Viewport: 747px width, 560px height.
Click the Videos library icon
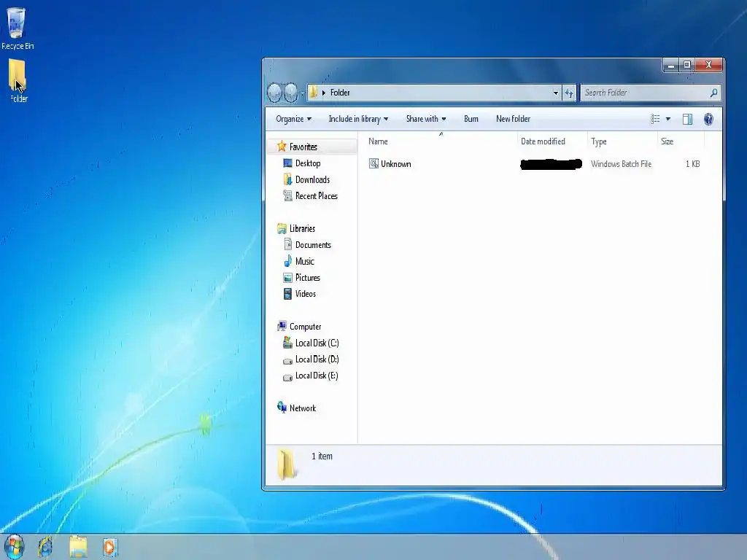287,294
